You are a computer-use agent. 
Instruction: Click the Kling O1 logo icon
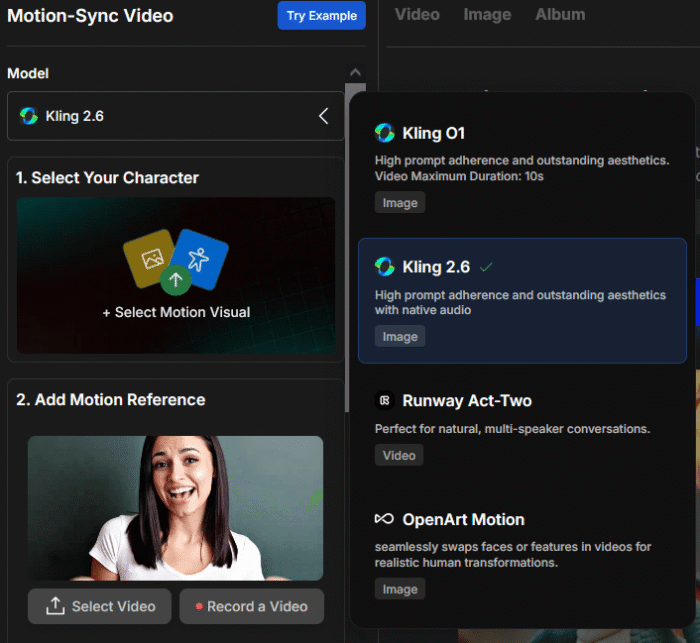click(384, 133)
